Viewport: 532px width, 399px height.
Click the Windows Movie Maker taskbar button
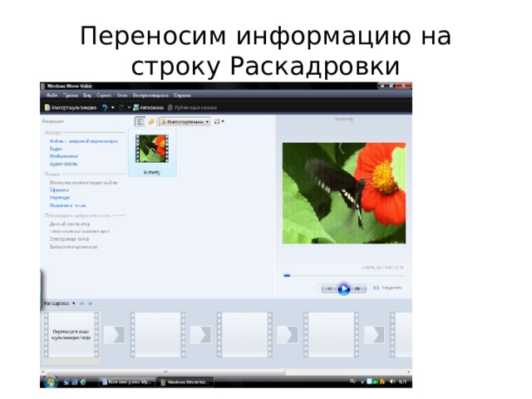185,382
